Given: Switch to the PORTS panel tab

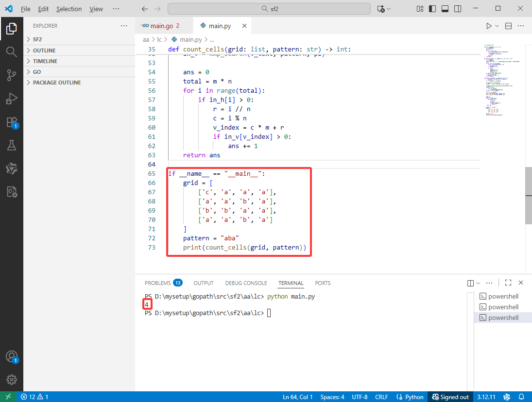Looking at the screenshot, I should point(322,283).
